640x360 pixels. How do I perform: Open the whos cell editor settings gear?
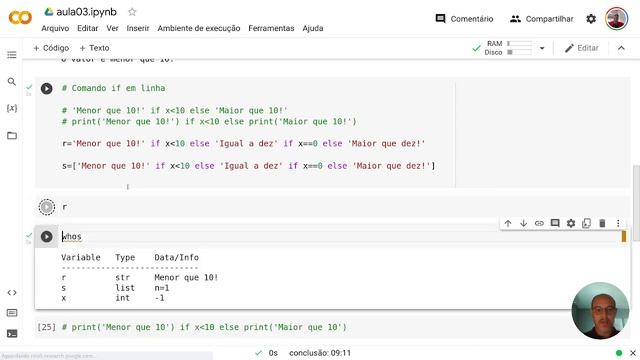coord(571,223)
